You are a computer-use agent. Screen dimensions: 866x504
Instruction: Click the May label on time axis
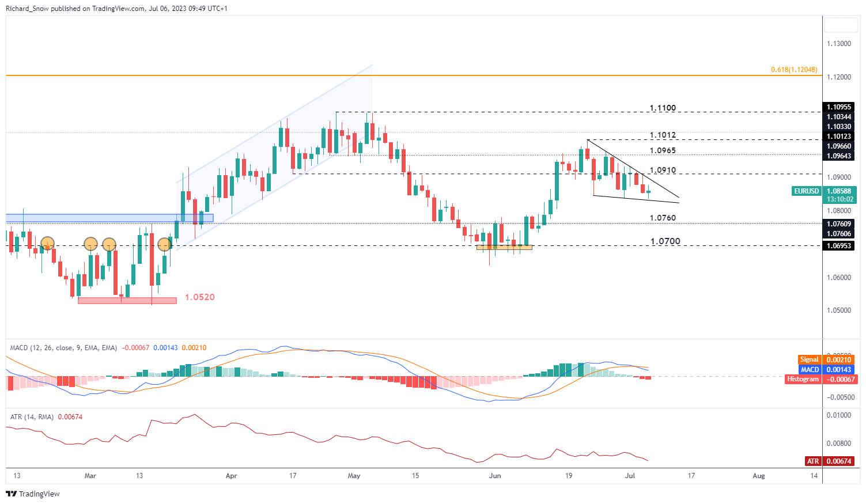(354, 476)
